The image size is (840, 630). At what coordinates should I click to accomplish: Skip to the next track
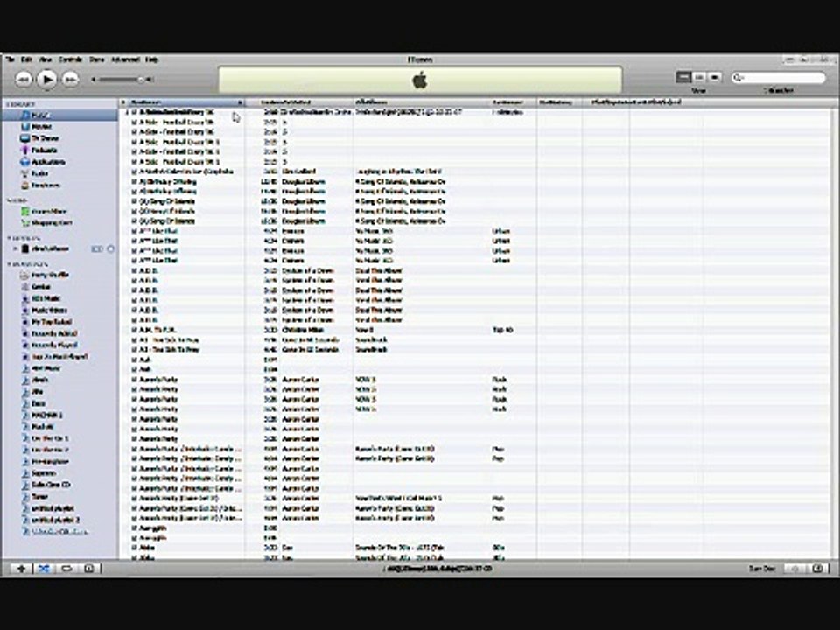pyautogui.click(x=70, y=80)
